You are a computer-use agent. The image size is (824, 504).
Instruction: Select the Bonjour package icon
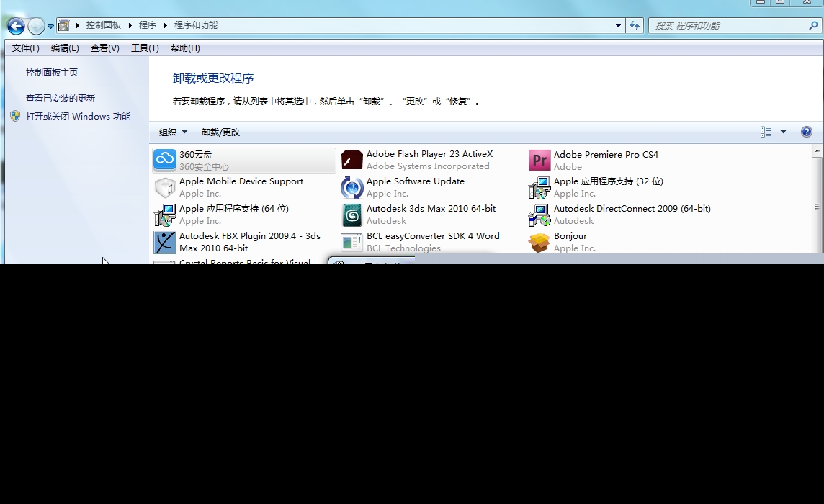pyautogui.click(x=539, y=242)
